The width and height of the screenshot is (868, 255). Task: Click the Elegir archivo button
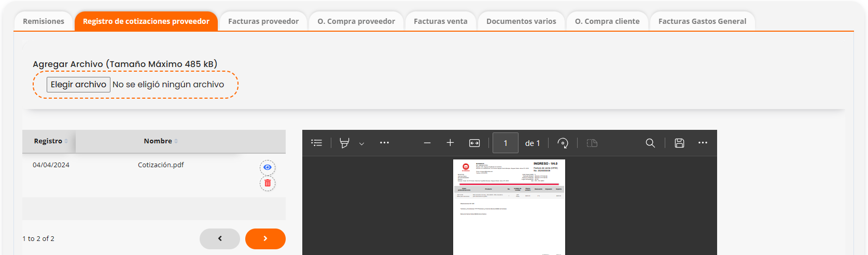click(78, 85)
